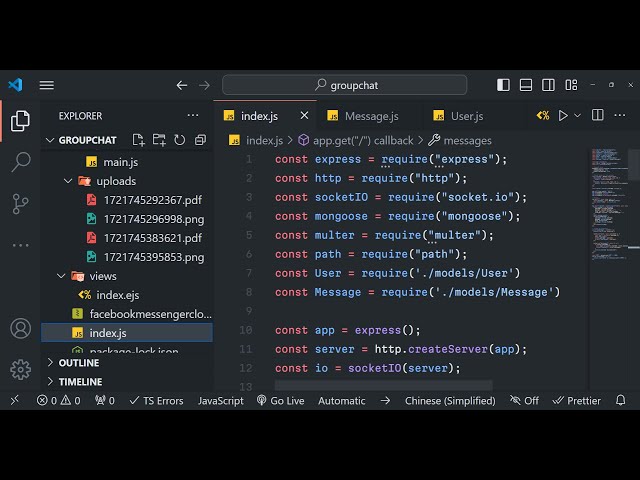Expand the OUTLINE section
This screenshot has height=480, width=640.
pyautogui.click(x=78, y=363)
